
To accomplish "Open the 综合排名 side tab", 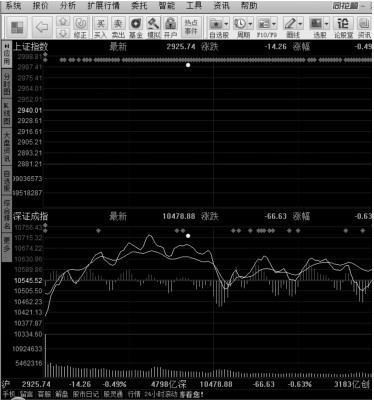I will 7,215.
